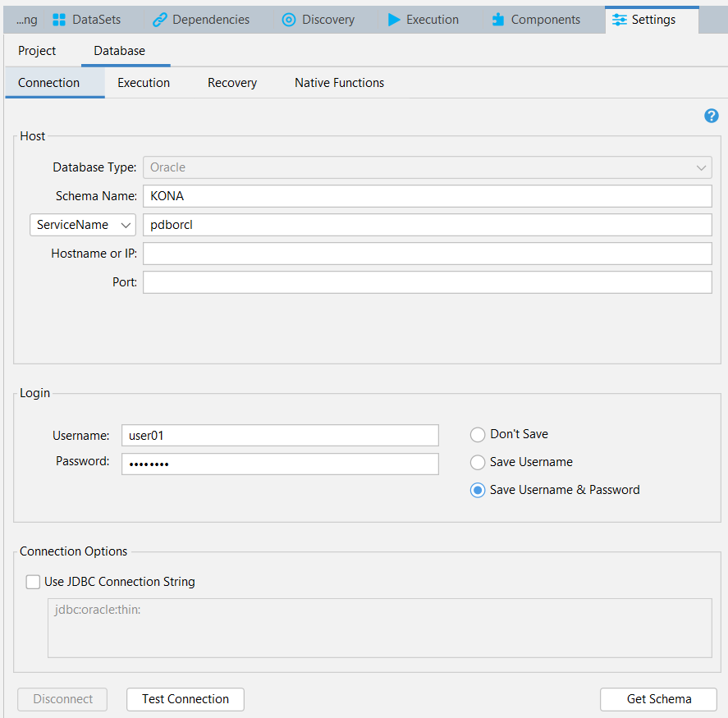Open the ServiceName dropdown
The width and height of the screenshot is (728, 718).
83,225
